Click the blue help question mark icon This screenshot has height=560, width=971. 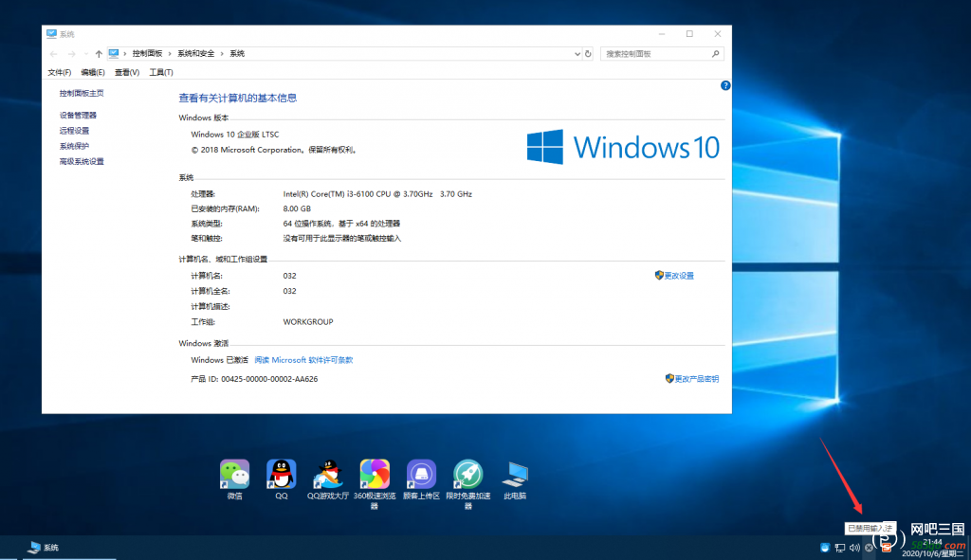point(725,85)
